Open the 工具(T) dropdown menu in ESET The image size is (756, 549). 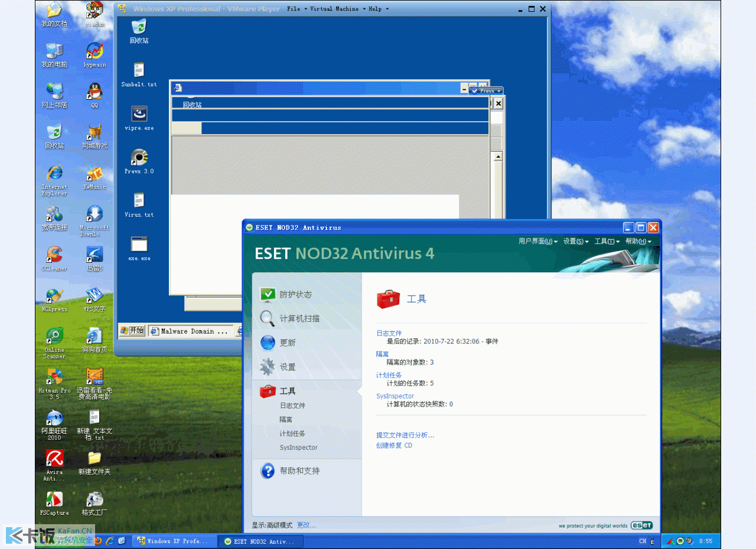click(x=607, y=241)
